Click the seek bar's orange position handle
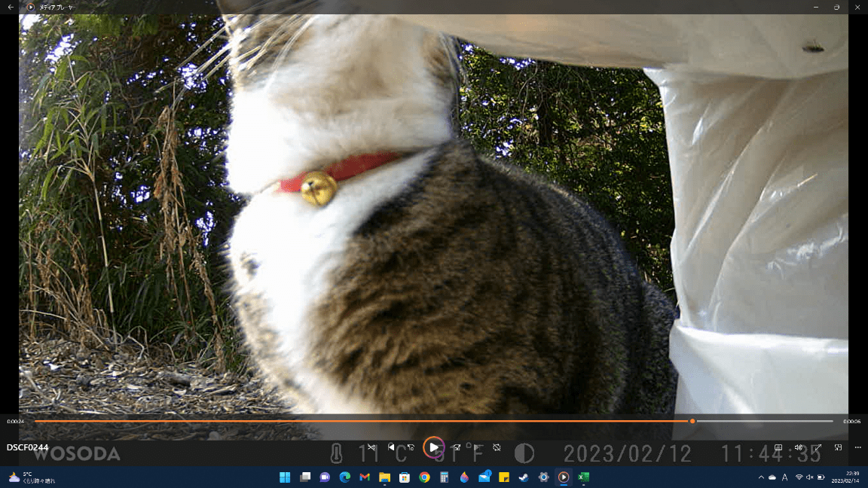The width and height of the screenshot is (868, 488). [x=692, y=421]
